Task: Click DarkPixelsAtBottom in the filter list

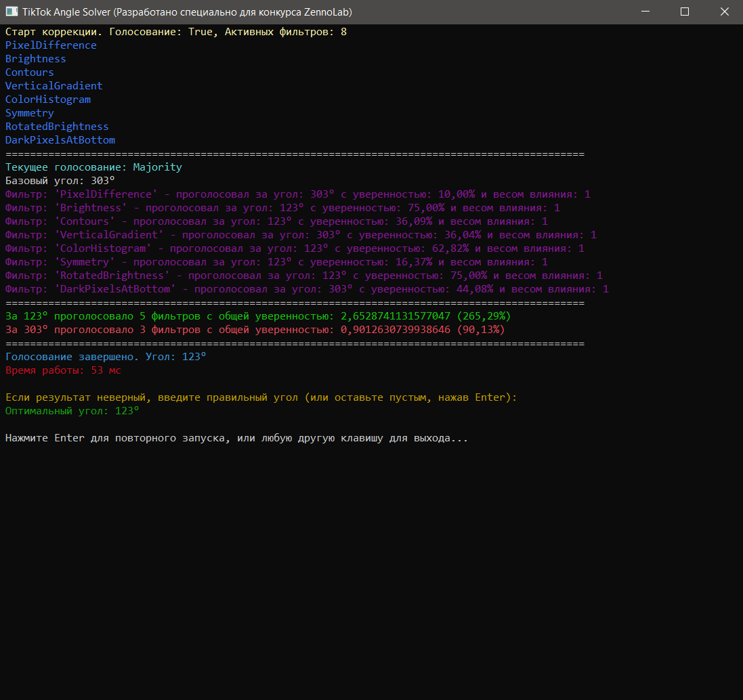Action: [x=60, y=140]
